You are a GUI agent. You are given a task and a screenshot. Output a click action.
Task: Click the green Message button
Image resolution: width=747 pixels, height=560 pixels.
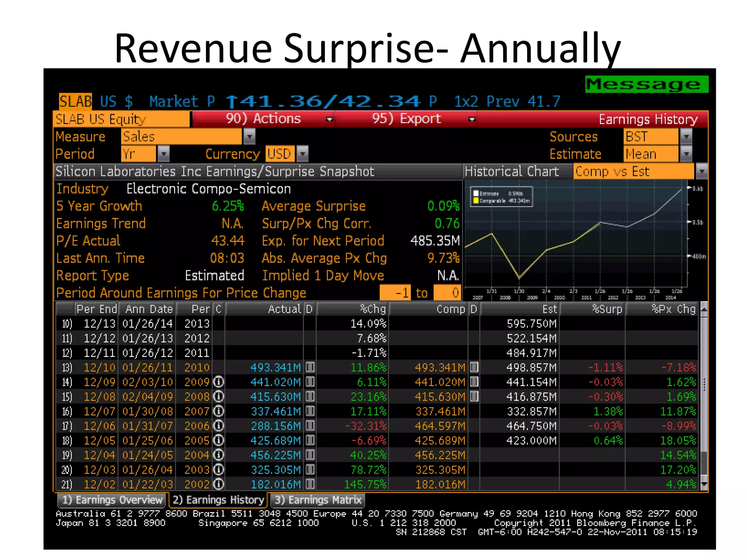click(647, 84)
